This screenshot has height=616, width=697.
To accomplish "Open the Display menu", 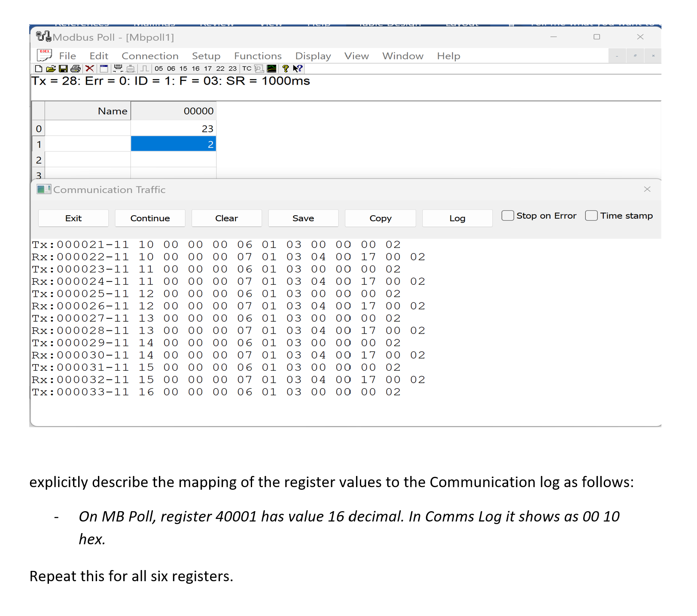I will [313, 56].
